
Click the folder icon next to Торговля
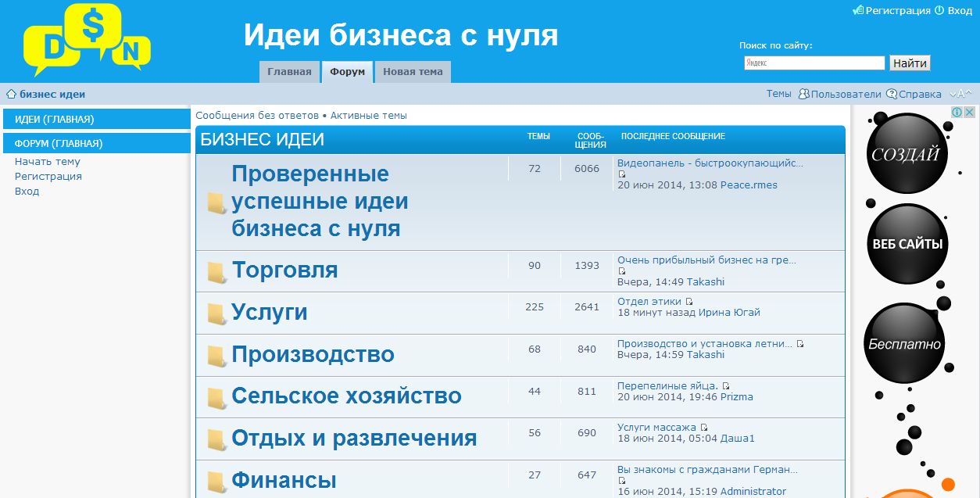(x=216, y=272)
